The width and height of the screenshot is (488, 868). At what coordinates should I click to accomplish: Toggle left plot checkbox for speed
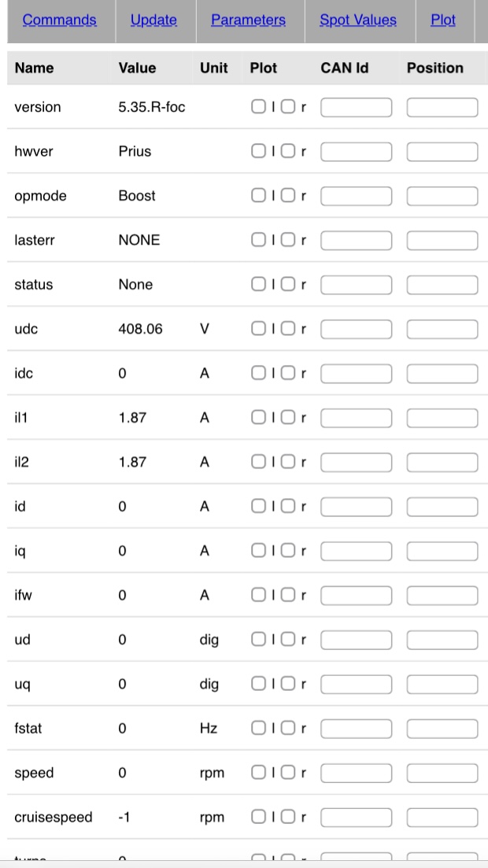pos(258,773)
